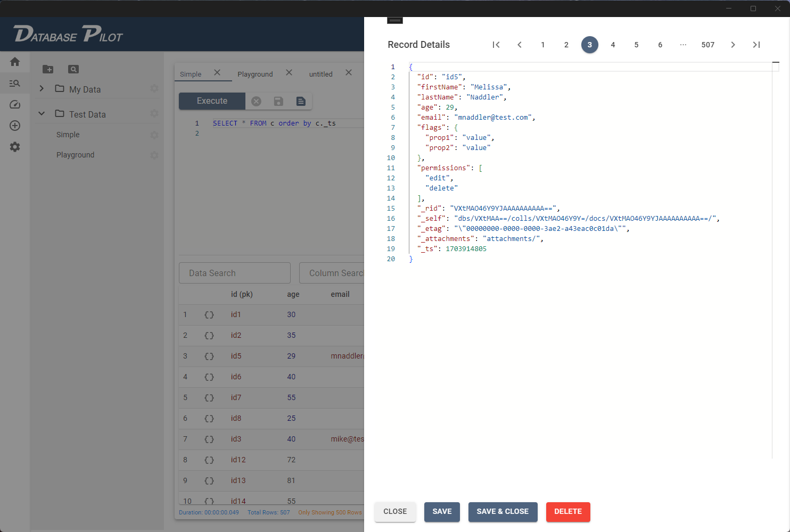Open JSON braces icon for row id5
This screenshot has width=790, height=532.
tap(209, 356)
